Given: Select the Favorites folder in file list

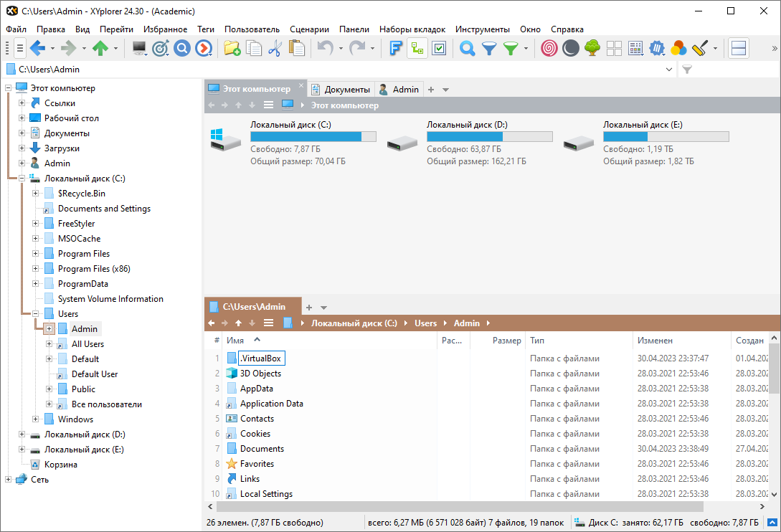Looking at the screenshot, I should coord(257,464).
